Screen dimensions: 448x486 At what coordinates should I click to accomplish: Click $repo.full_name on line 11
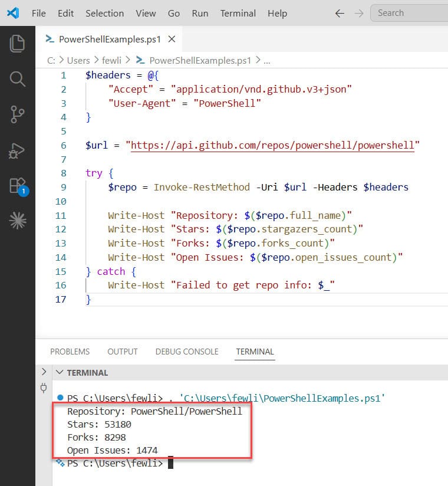coord(298,215)
